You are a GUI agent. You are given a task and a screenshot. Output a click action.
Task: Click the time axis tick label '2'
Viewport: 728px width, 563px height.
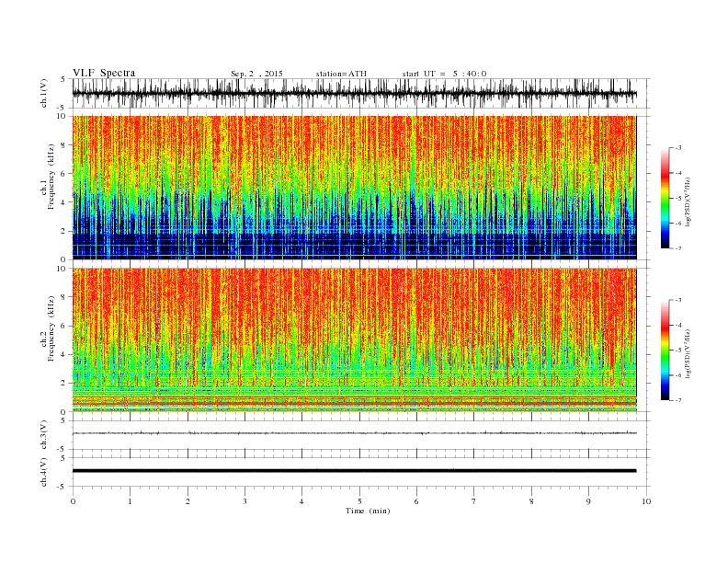click(x=188, y=501)
